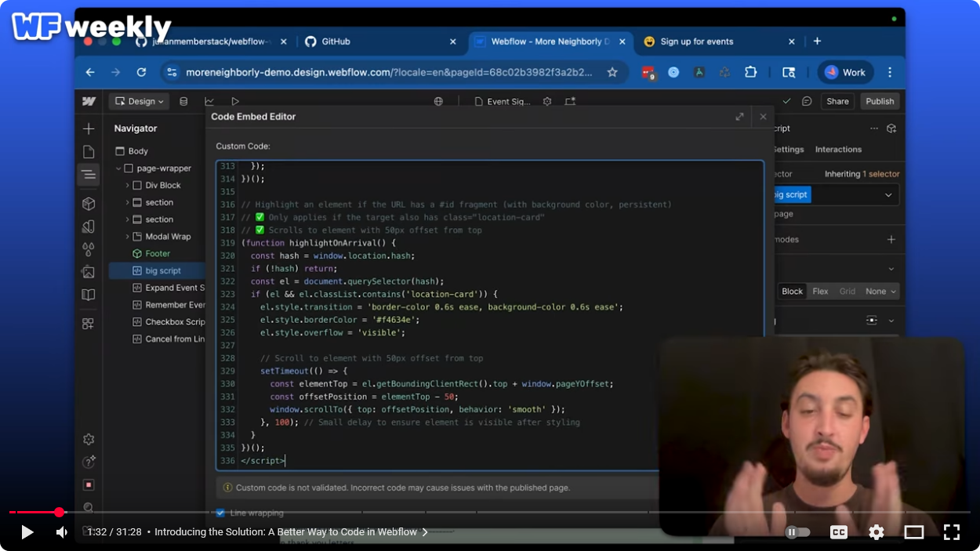The height and width of the screenshot is (551, 980).
Task: Set display to Block
Action: [x=792, y=291]
